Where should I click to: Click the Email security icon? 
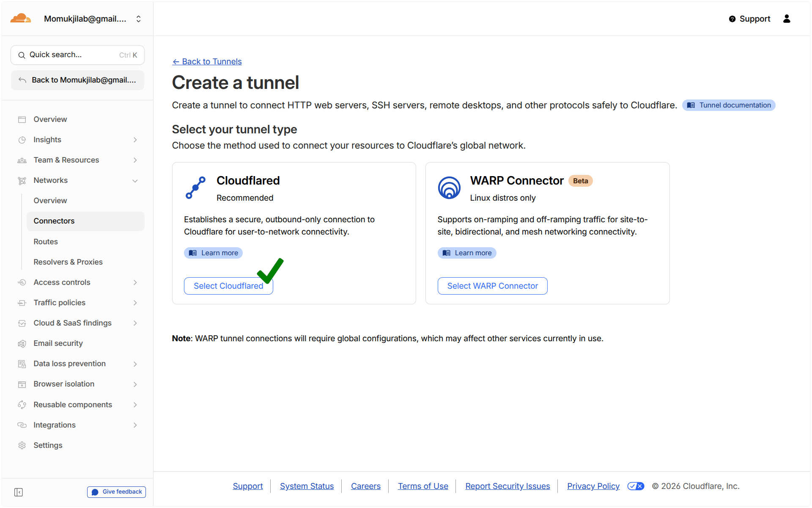tap(22, 343)
